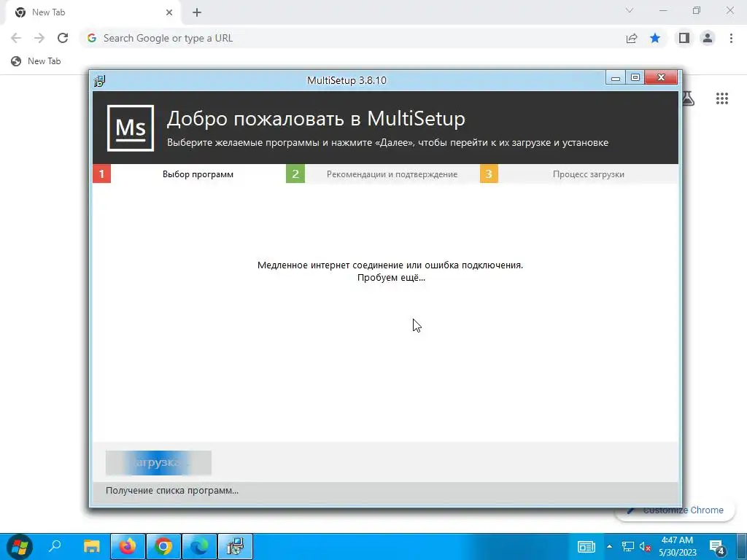Select step 1 Выбор программ tab
This screenshot has width=747, height=560.
tap(189, 174)
